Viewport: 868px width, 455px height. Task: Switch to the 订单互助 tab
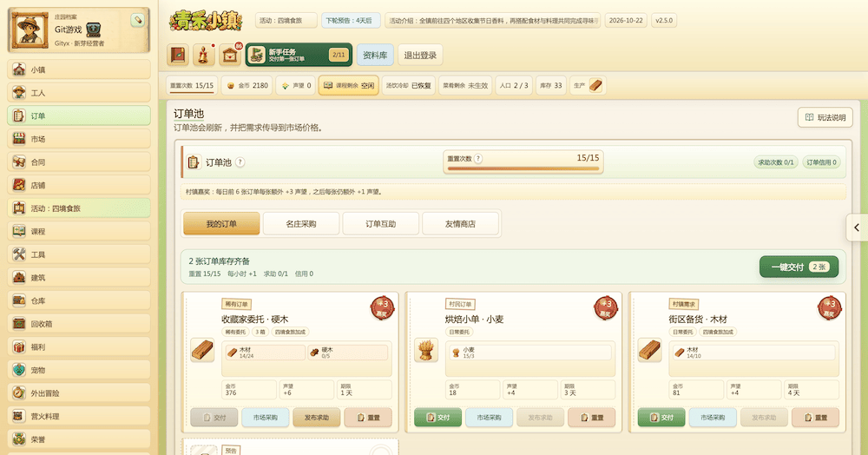pyautogui.click(x=381, y=224)
